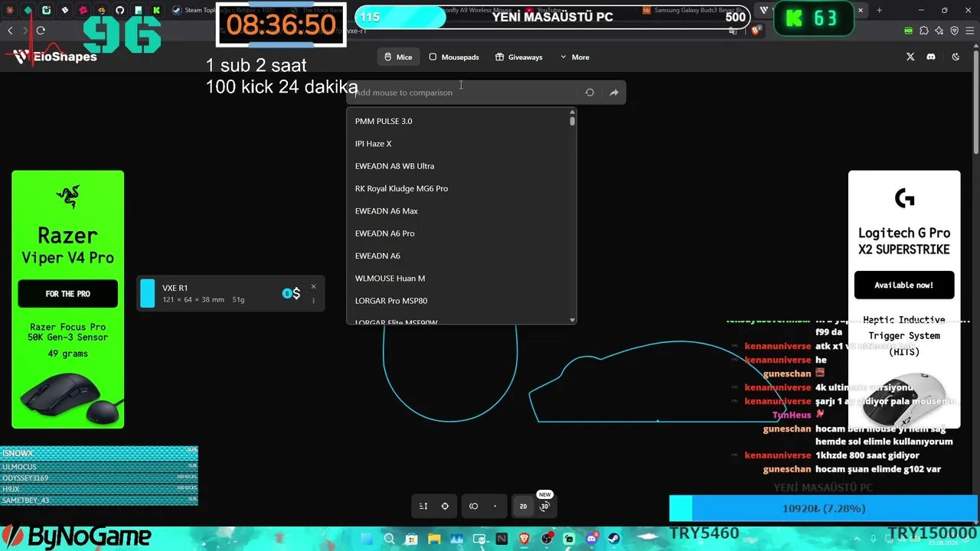Click the outline shapes view icon

click(474, 506)
